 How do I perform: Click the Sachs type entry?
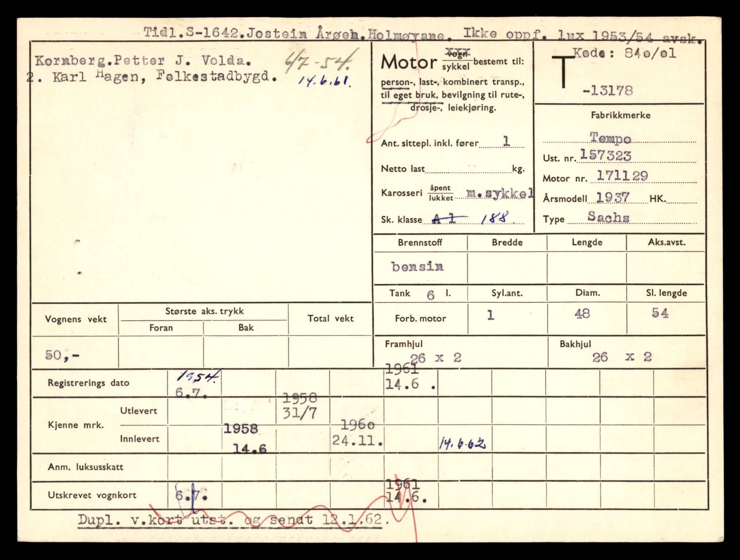[608, 217]
